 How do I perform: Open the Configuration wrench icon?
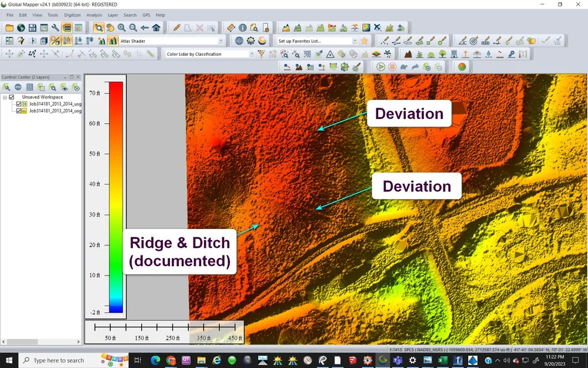click(55, 28)
